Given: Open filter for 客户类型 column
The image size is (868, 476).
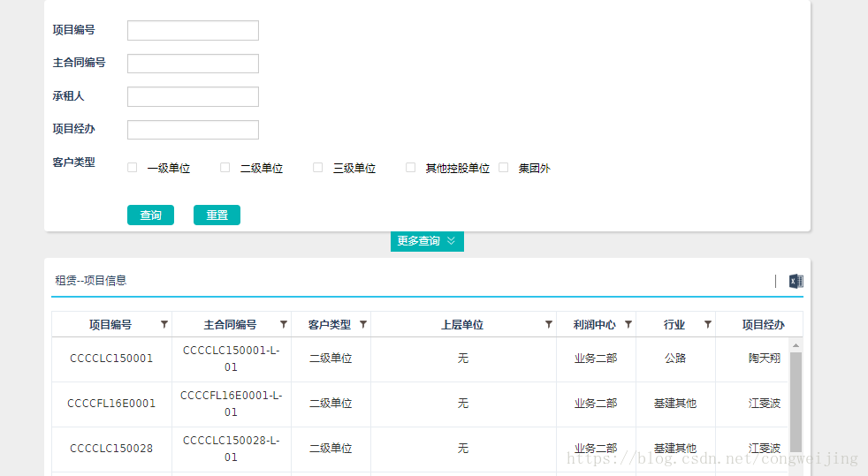Looking at the screenshot, I should click(x=362, y=324).
